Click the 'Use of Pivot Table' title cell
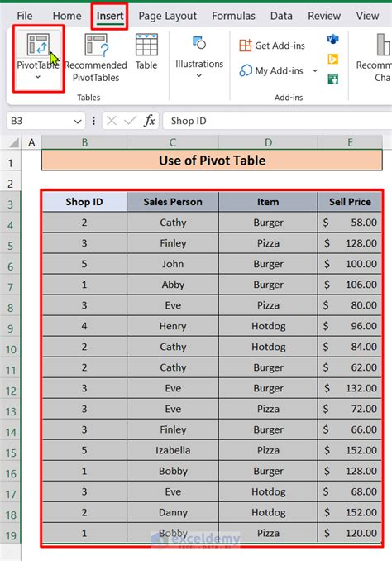 click(212, 161)
